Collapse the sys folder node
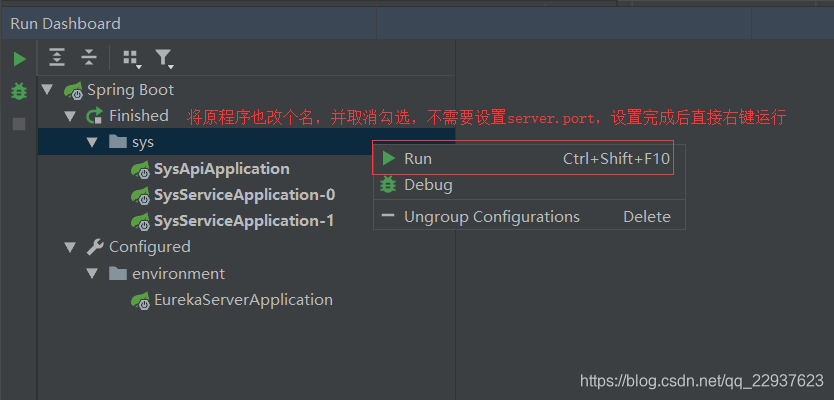 93,142
